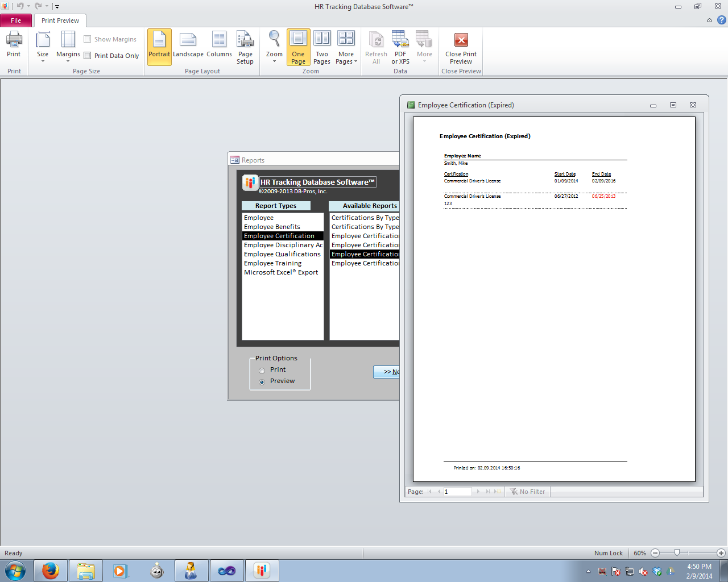Click the report page preview

(x=554, y=300)
